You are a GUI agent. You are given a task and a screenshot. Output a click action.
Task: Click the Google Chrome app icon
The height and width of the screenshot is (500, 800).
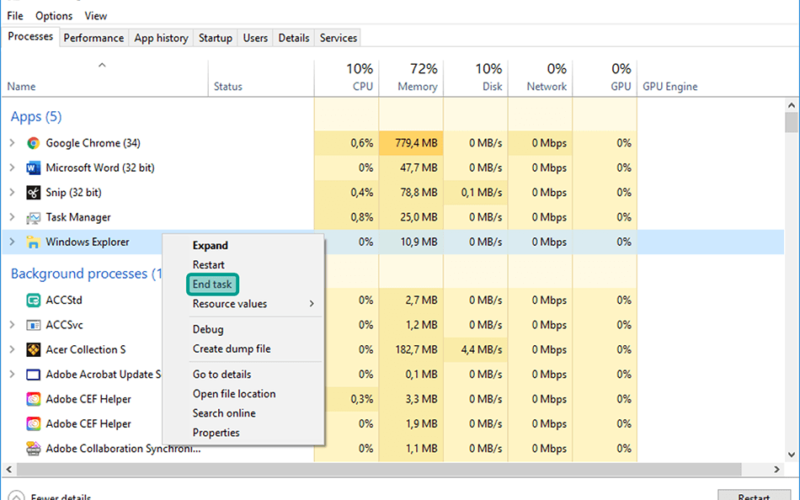pos(33,143)
